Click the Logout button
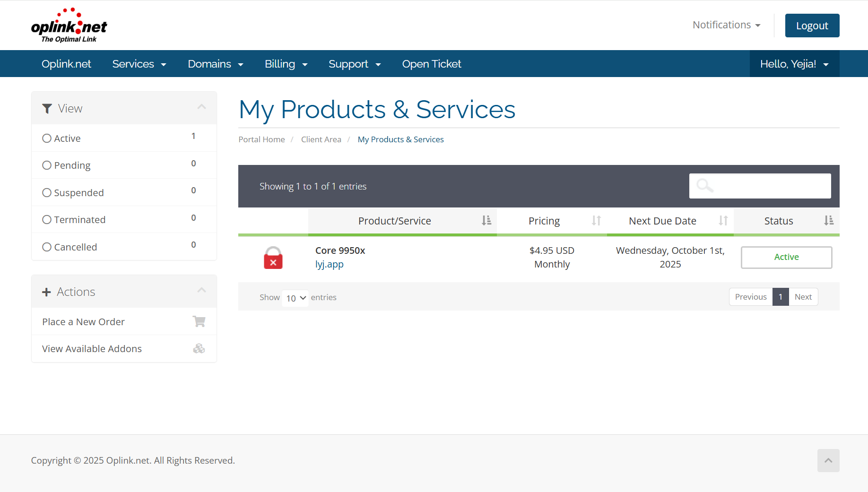 click(812, 26)
